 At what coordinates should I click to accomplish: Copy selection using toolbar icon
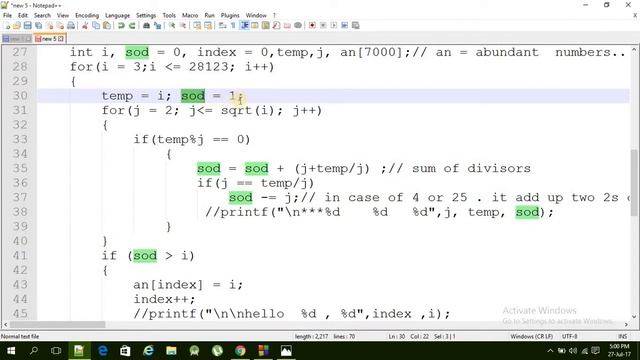(x=96, y=25)
